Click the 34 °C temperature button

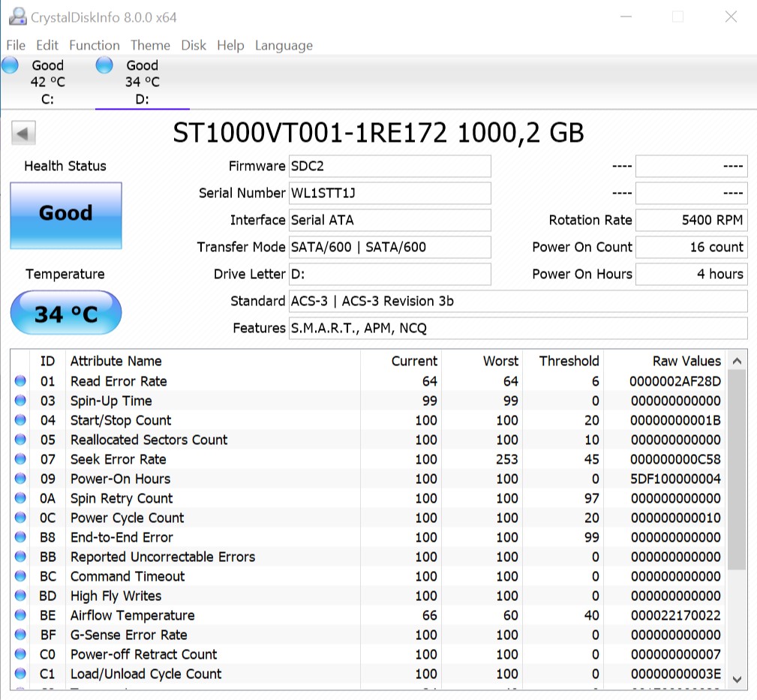click(x=66, y=313)
